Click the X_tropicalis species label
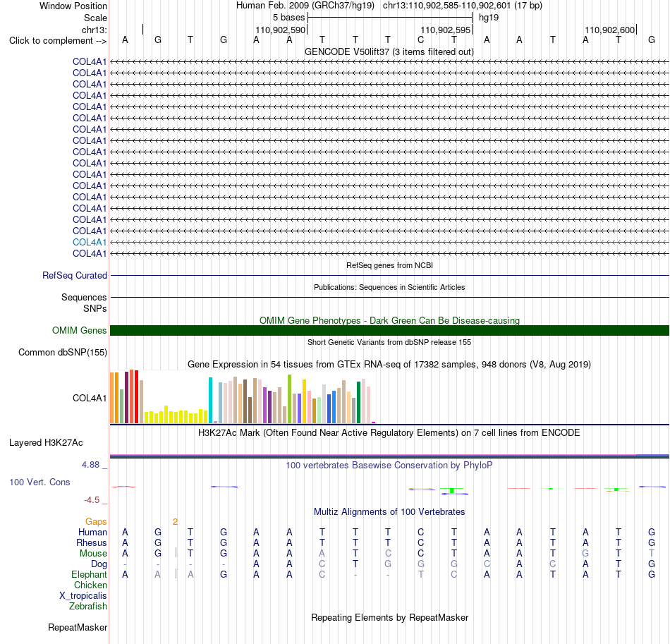This screenshot has width=670, height=644. (x=83, y=596)
